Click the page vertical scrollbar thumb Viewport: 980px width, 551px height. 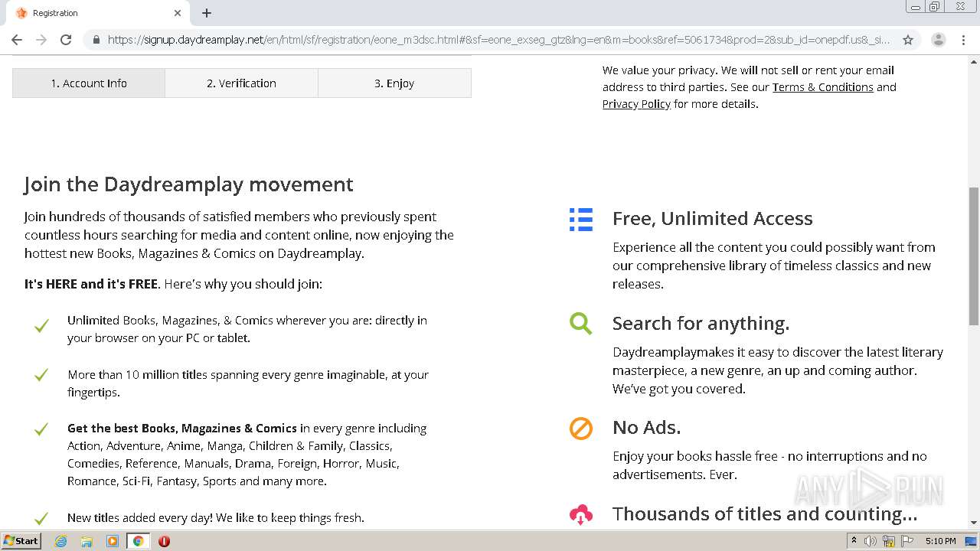tap(974, 256)
